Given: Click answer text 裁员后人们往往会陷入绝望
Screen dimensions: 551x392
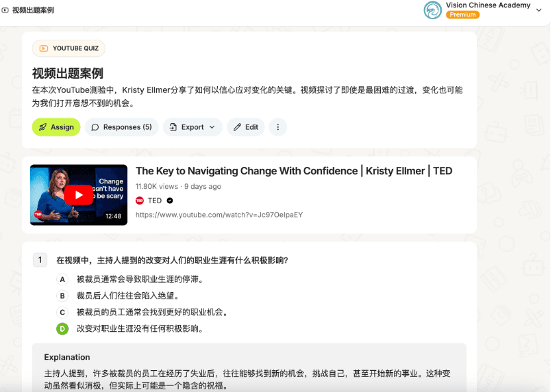Looking at the screenshot, I should tap(128, 296).
